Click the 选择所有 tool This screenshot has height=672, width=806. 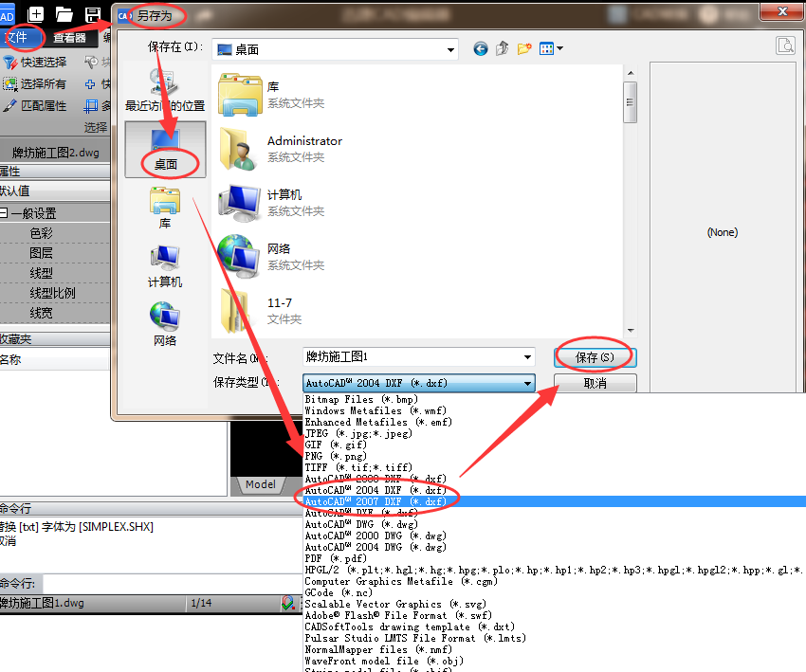coord(35,83)
